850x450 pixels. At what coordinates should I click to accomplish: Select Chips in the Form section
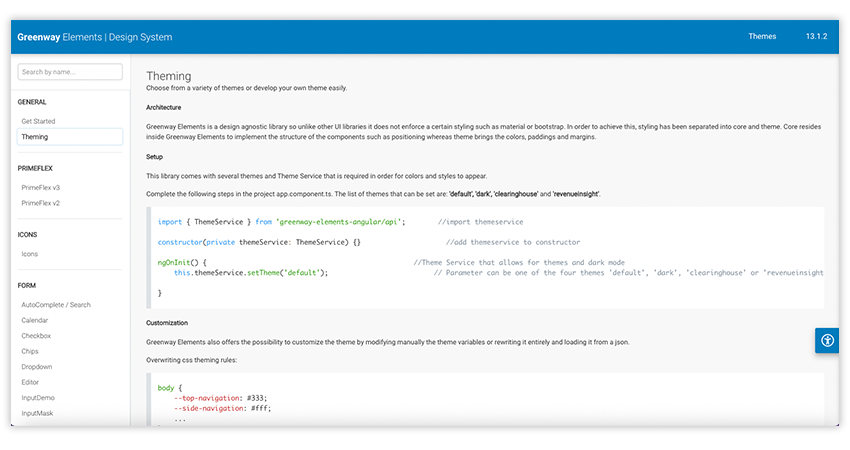coord(31,351)
